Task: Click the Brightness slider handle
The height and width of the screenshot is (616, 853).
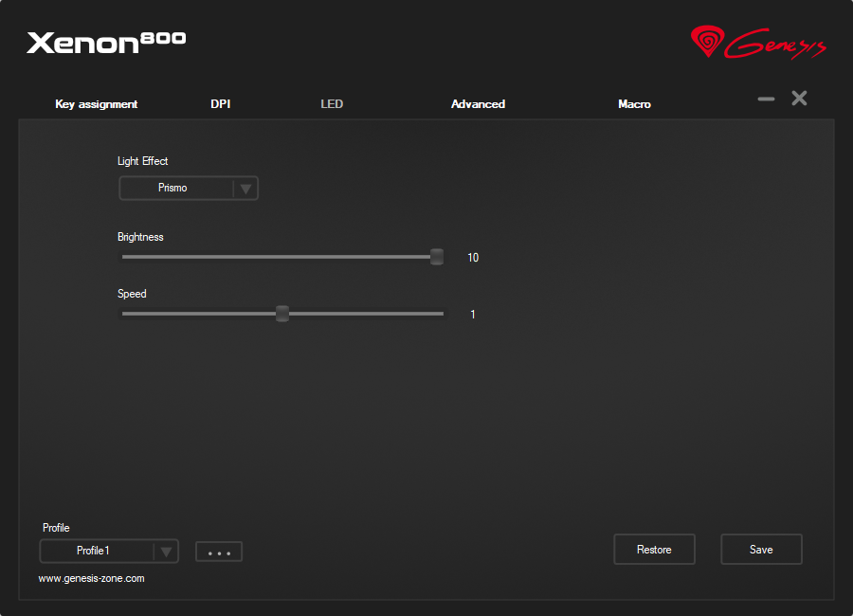Action: point(437,257)
